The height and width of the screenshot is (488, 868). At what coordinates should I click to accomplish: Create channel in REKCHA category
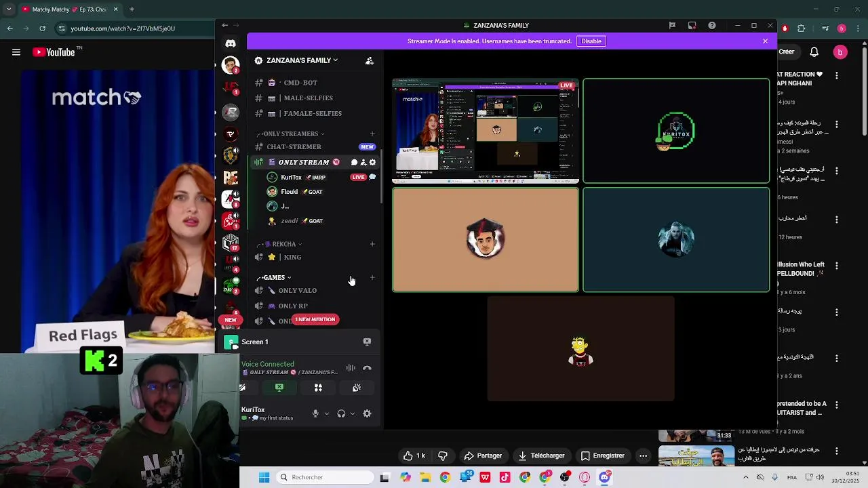pos(372,244)
